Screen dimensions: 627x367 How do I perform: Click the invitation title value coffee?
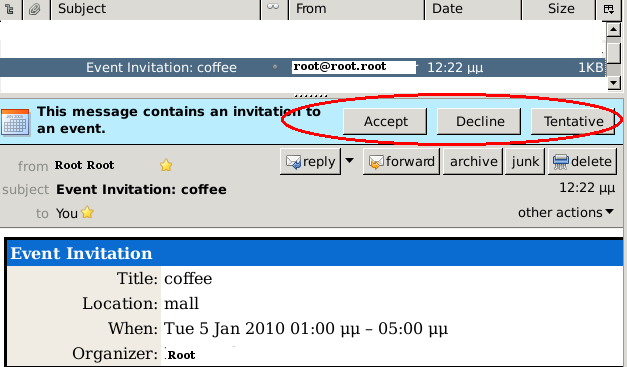pos(188,279)
